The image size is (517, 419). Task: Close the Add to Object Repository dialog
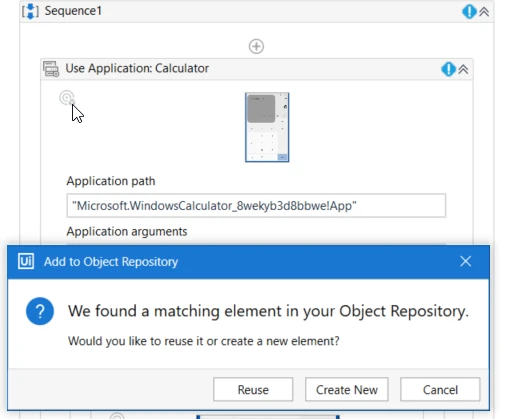point(465,261)
